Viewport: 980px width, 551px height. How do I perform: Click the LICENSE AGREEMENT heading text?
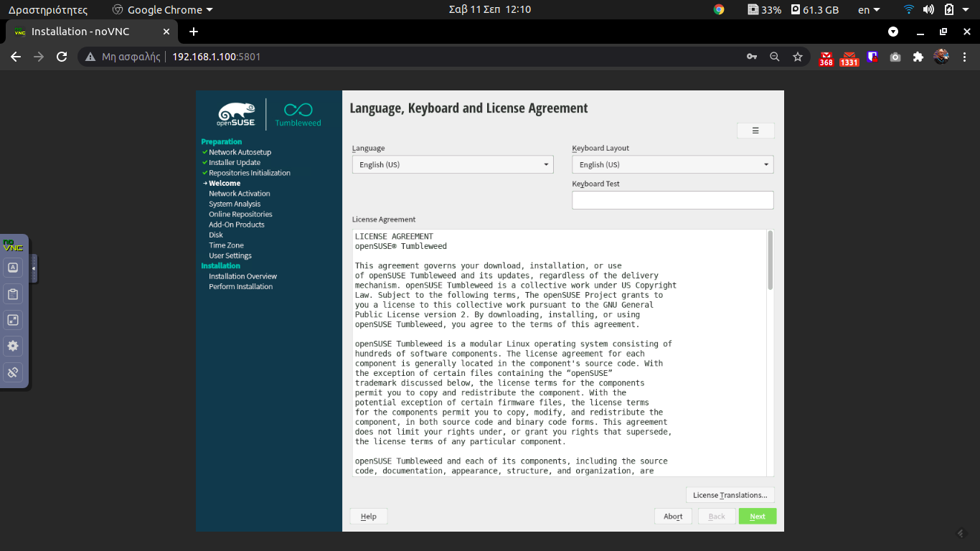coord(394,237)
